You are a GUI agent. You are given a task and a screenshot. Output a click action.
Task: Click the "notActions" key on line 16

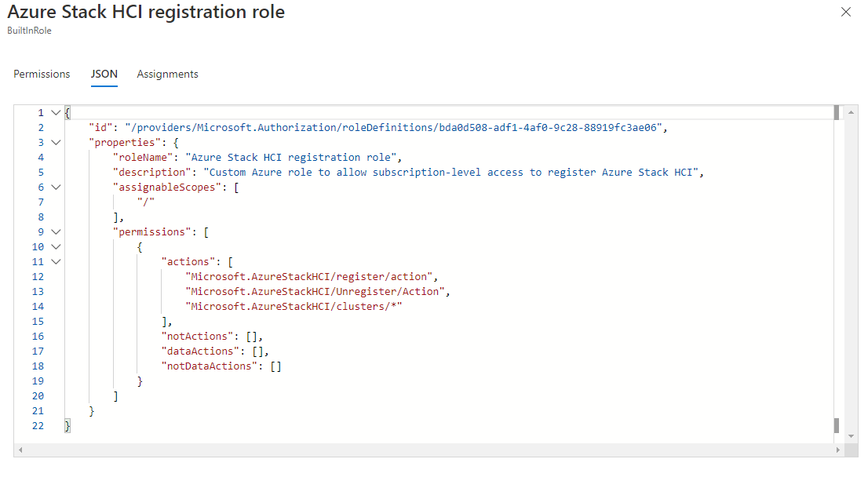pyautogui.click(x=197, y=337)
